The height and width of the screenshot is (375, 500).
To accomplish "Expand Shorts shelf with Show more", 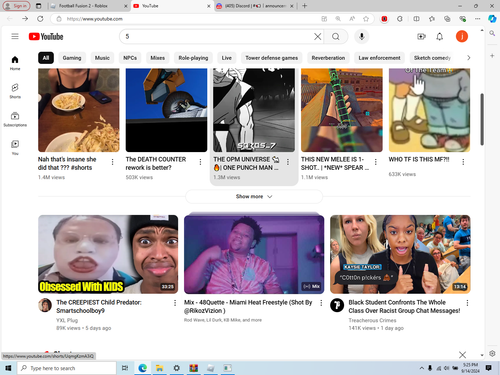I will pyautogui.click(x=254, y=197).
